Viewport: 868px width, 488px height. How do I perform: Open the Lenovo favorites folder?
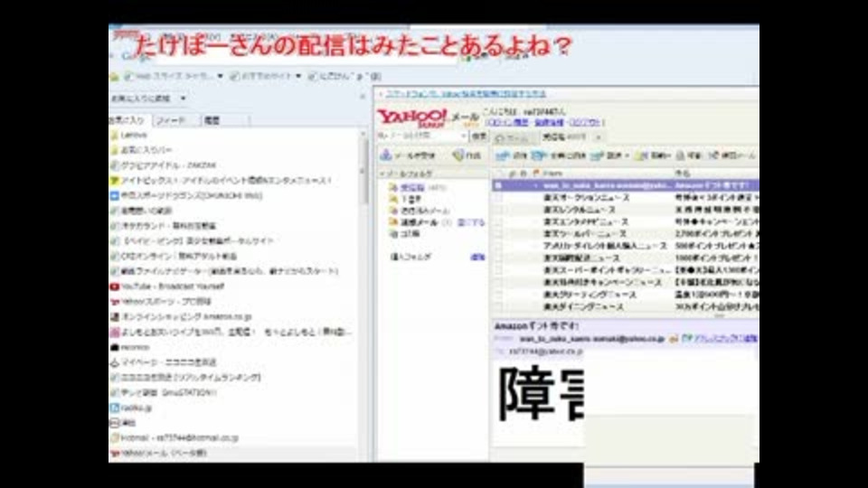click(x=128, y=135)
